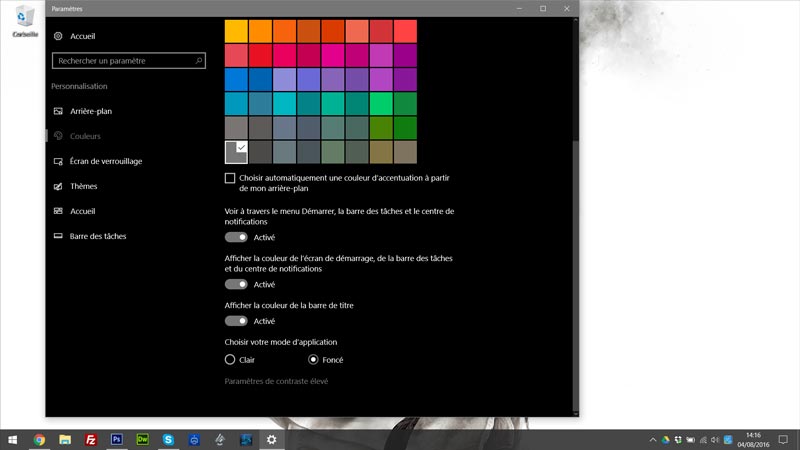
Task: Click the Paramètres gear taskbar icon
Action: tap(271, 439)
